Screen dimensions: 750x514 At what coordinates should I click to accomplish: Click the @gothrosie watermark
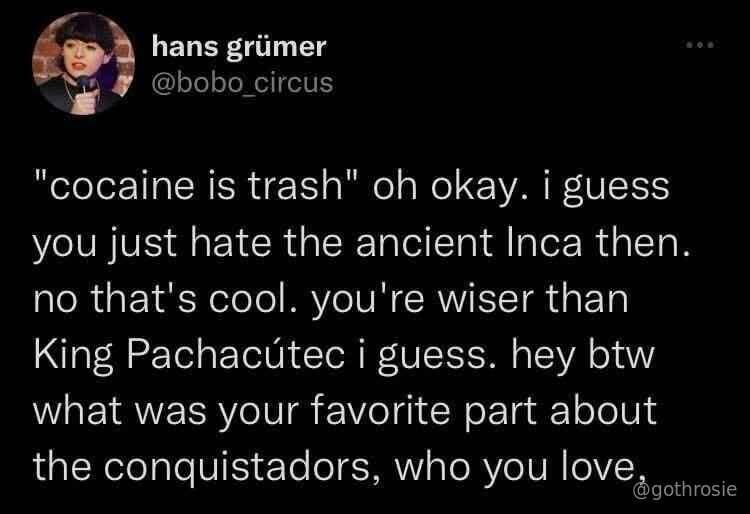point(684,490)
